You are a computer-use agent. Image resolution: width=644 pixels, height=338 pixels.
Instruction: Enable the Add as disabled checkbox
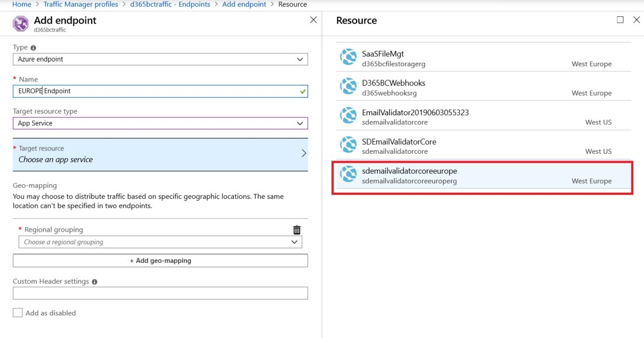tap(18, 313)
